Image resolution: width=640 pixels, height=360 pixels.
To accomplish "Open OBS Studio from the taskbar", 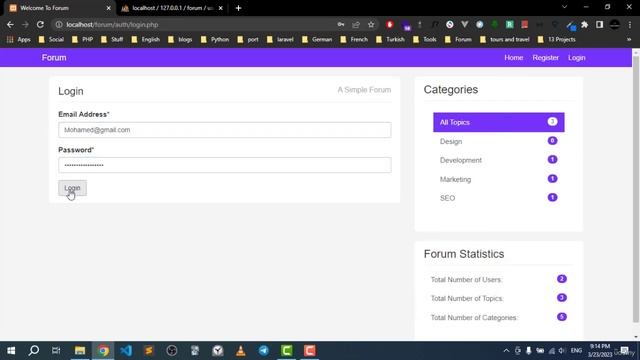I will pos(172,351).
